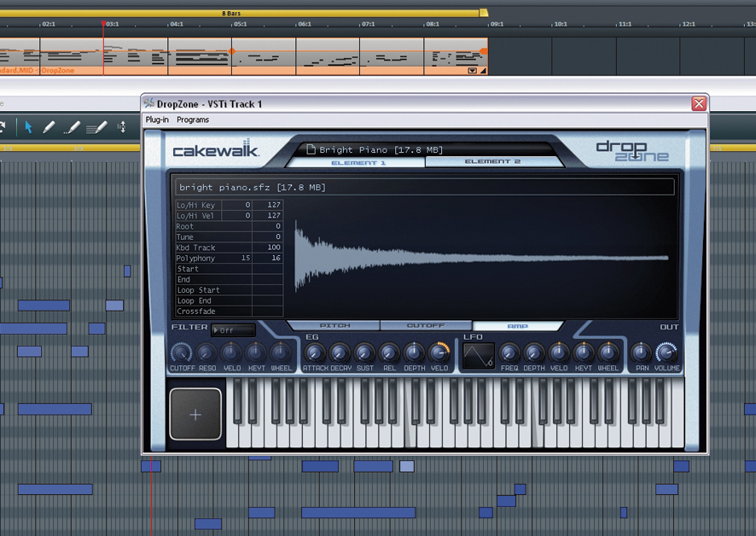Click the LFO Wheel knob
This screenshot has width=756, height=536.
608,353
